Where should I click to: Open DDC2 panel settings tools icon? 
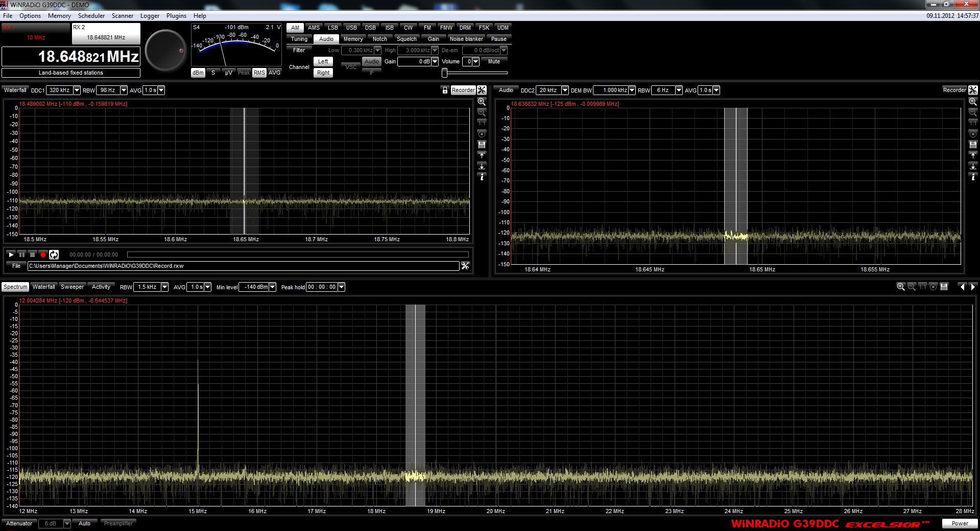coord(973,90)
